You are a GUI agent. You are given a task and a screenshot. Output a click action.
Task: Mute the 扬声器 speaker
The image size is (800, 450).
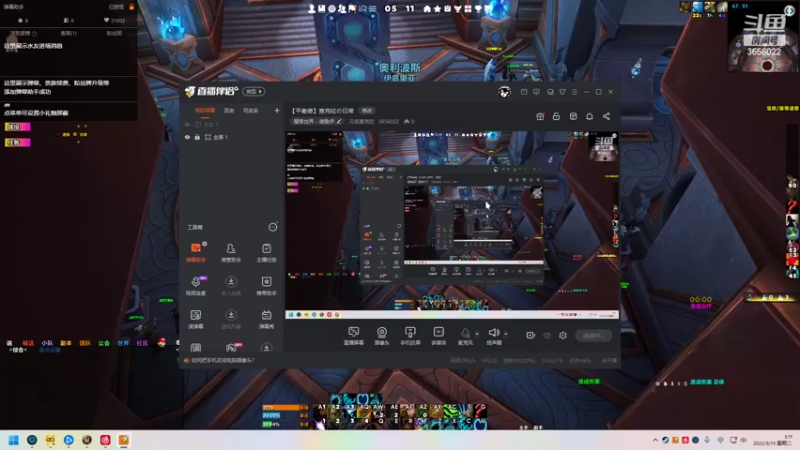(x=493, y=336)
